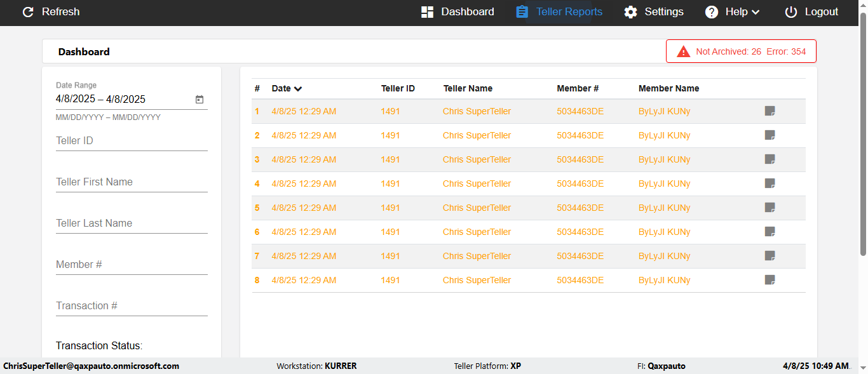This screenshot has height=374, width=868.
Task: Focus the Teller ID input field
Action: click(132, 141)
